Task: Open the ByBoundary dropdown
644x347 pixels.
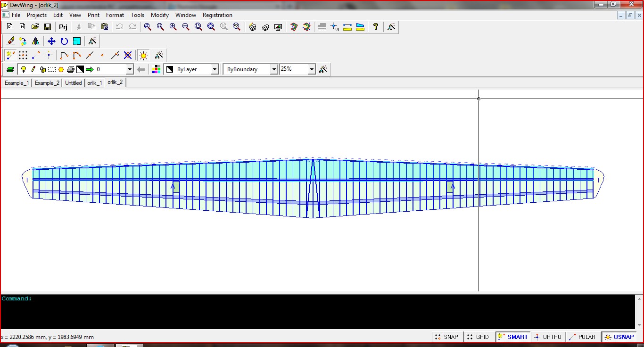Action: pos(273,69)
